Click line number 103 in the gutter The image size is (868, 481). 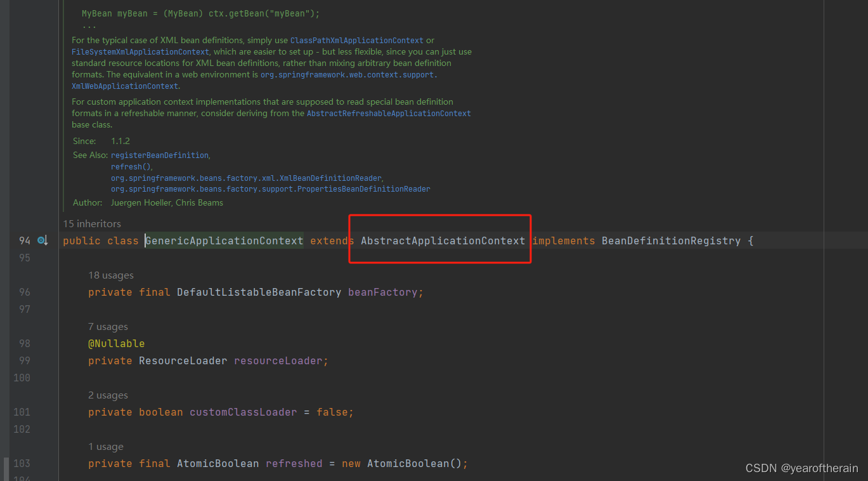click(22, 463)
